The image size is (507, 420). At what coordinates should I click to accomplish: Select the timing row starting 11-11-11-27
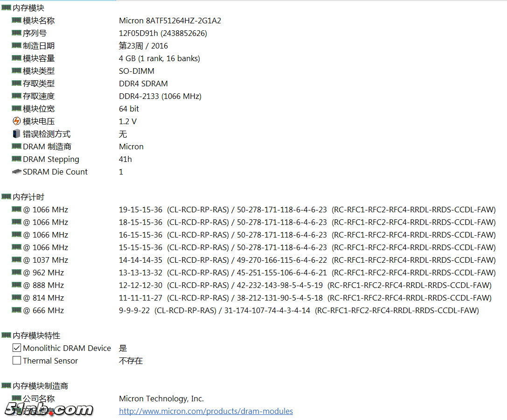click(x=305, y=298)
